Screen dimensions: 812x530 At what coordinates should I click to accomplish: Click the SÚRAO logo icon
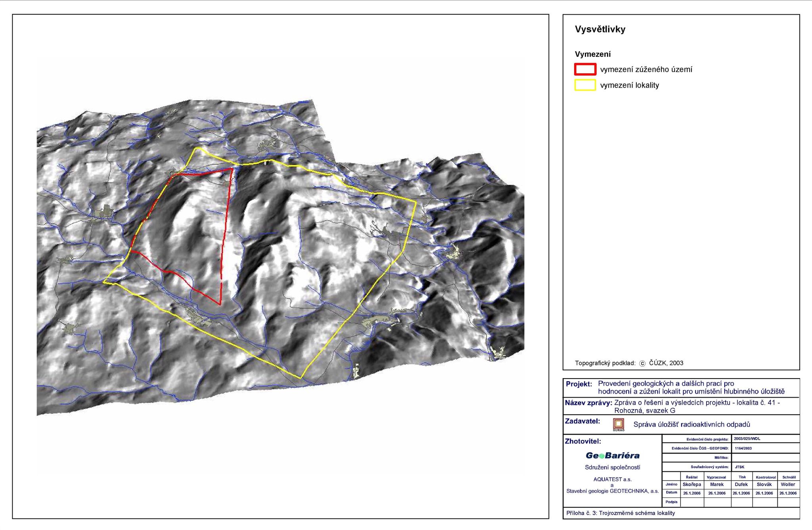coord(618,425)
